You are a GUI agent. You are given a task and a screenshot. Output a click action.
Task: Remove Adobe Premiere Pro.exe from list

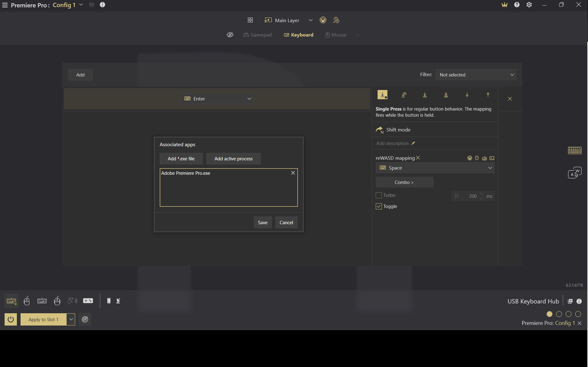[x=293, y=173]
